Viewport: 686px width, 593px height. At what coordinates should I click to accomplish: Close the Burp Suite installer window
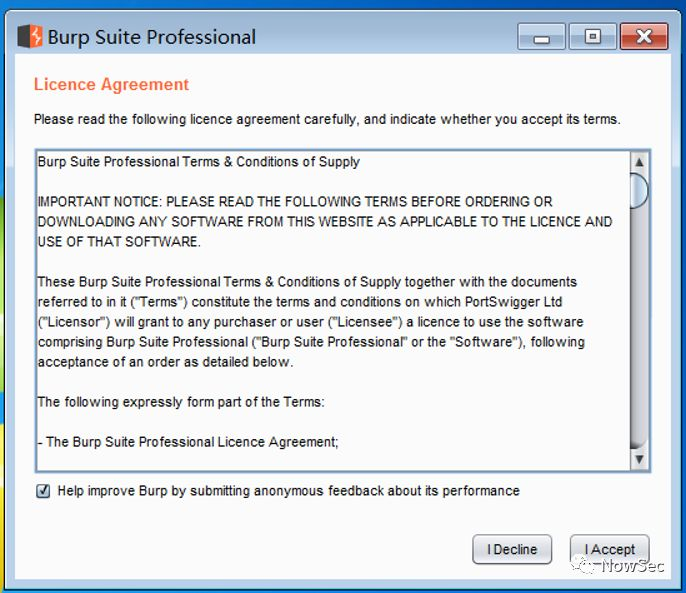(x=643, y=37)
